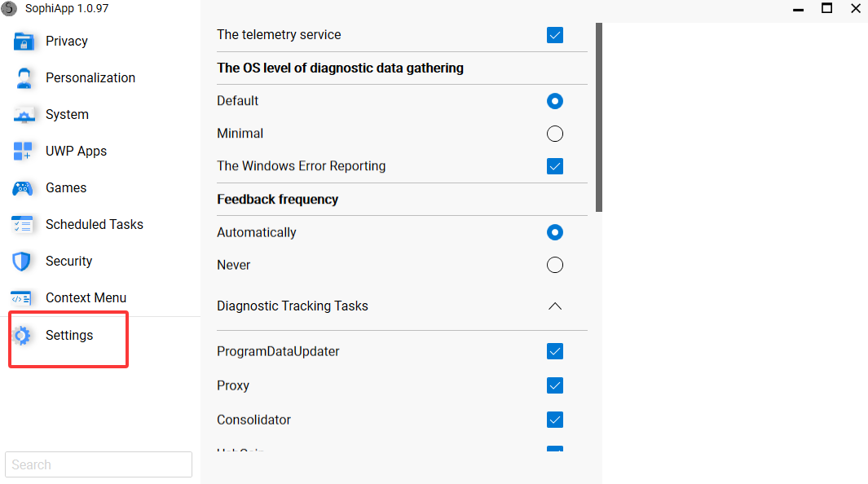Click the Search input field
Image resolution: width=868 pixels, height=484 pixels.
(x=99, y=464)
